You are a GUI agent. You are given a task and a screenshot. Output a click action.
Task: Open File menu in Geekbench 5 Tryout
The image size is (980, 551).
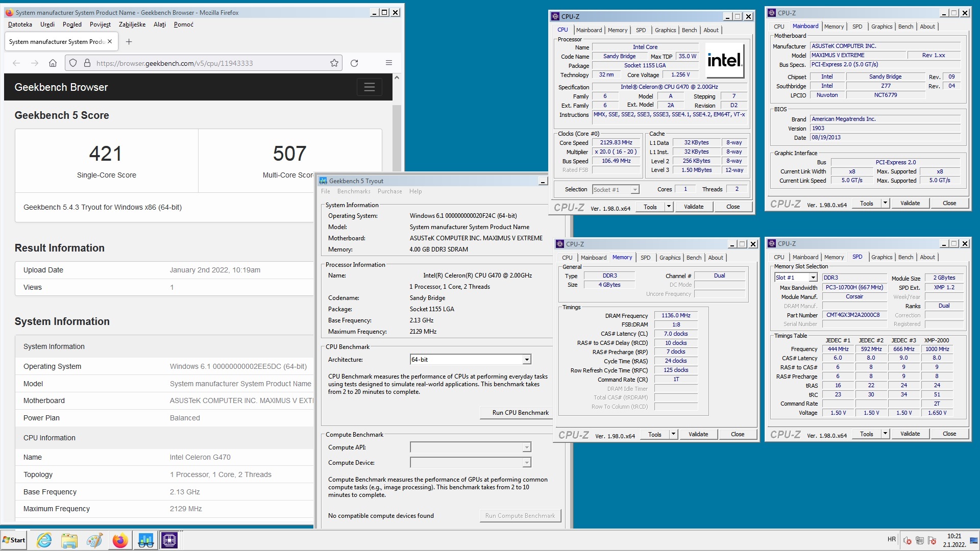tap(325, 191)
